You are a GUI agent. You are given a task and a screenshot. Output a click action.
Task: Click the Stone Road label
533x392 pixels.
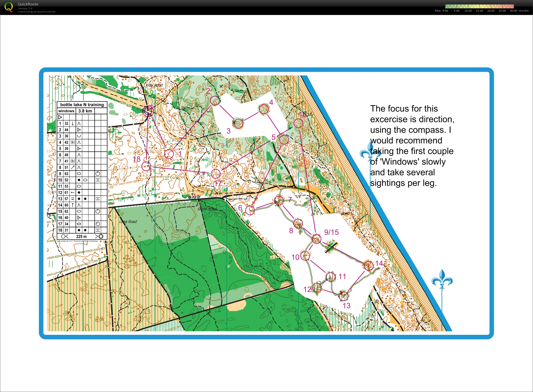click(x=207, y=209)
